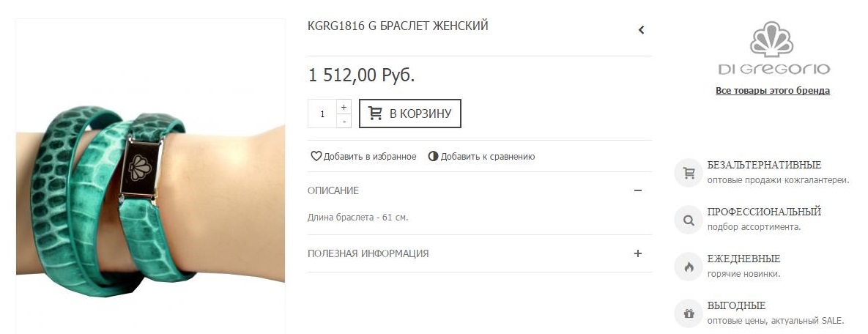
Task: Click the Di Gregorio brand logo
Action: pyautogui.click(x=773, y=49)
